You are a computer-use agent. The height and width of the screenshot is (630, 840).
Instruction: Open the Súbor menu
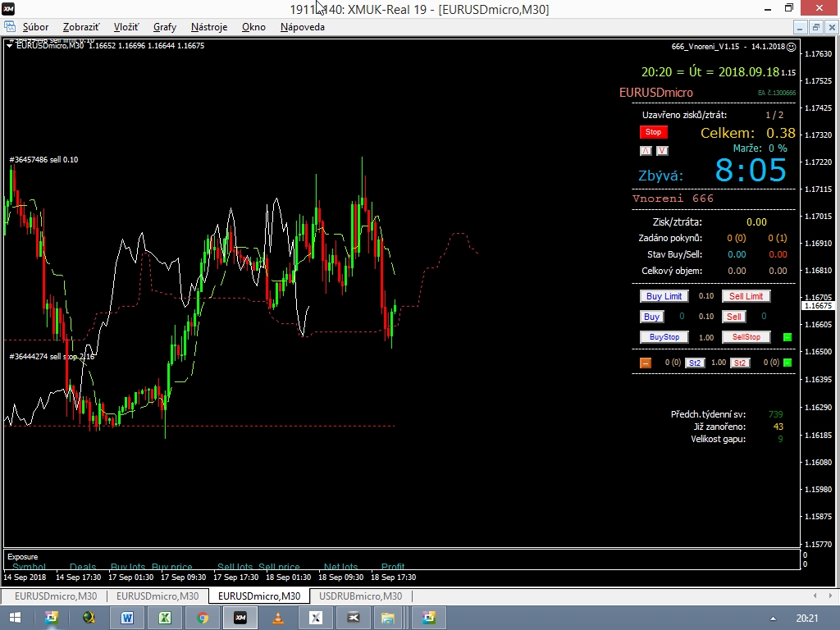35,27
